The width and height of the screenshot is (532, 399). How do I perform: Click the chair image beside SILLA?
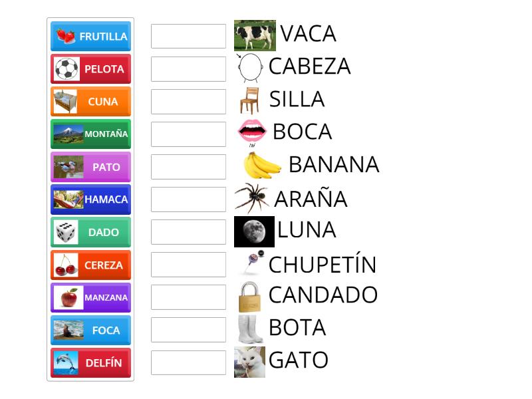(249, 99)
